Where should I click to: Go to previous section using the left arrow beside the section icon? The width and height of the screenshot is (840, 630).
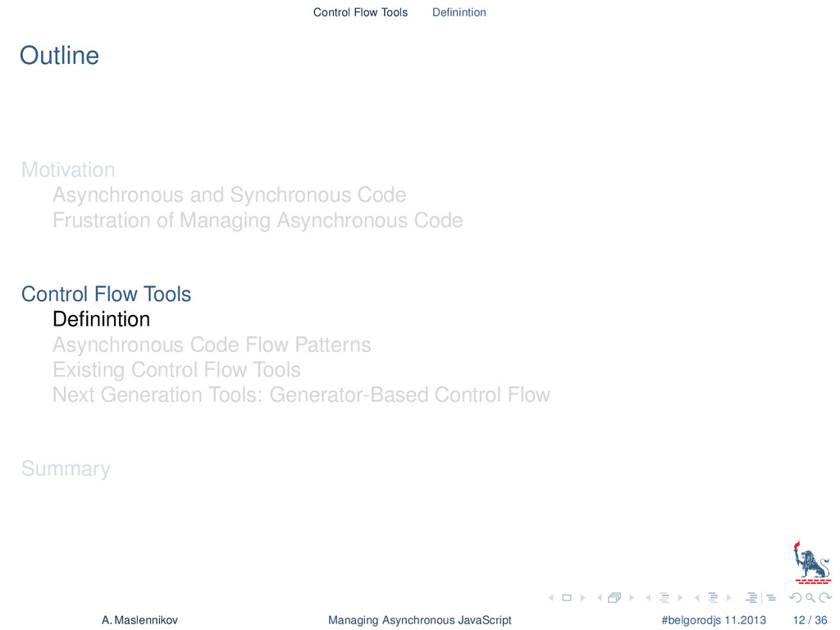[697, 598]
